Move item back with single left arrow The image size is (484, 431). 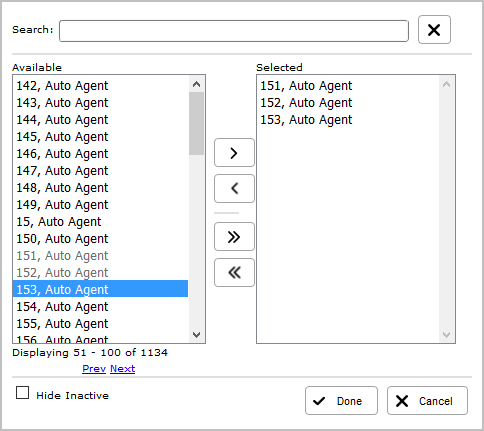[234, 188]
